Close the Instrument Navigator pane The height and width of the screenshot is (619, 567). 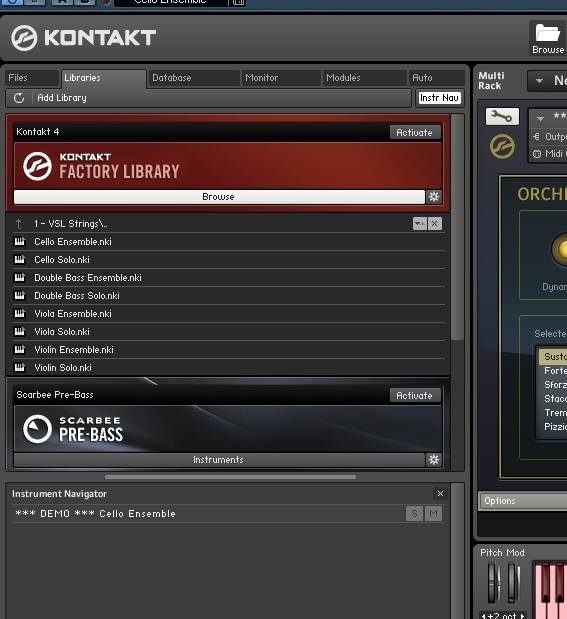[x=440, y=493]
